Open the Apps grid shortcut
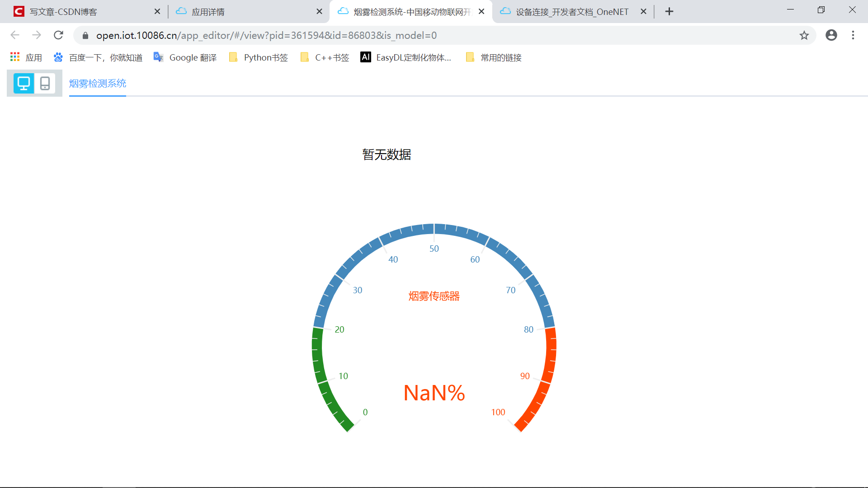This screenshot has width=868, height=488. [26, 57]
